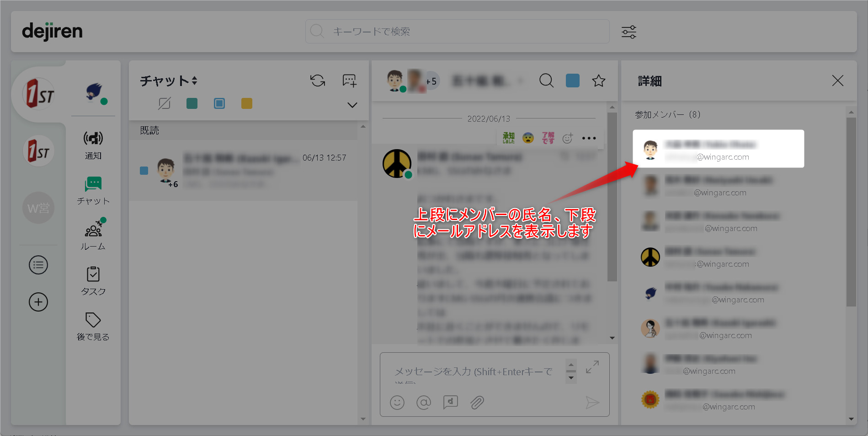Send the message
This screenshot has width=868, height=436.
[x=592, y=403]
